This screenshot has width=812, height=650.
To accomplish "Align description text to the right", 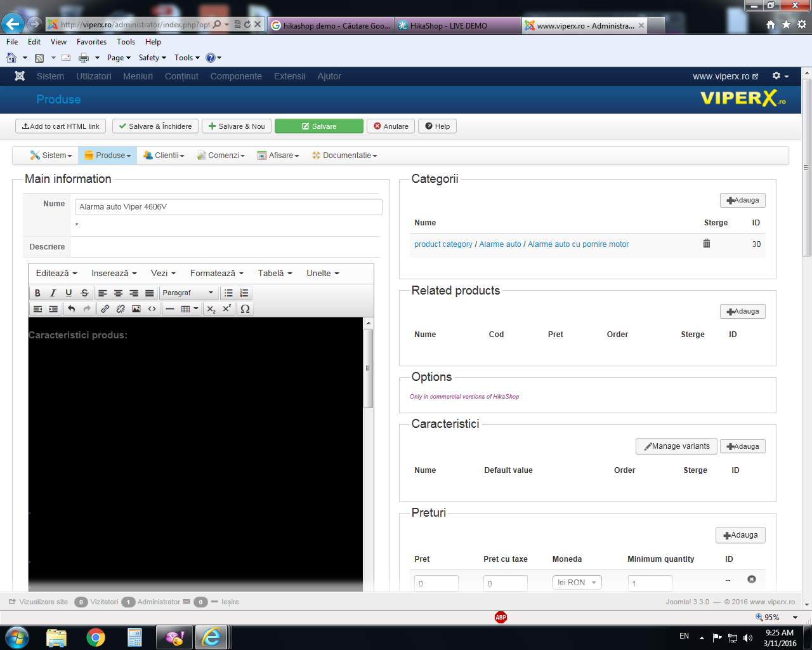I will pos(134,293).
